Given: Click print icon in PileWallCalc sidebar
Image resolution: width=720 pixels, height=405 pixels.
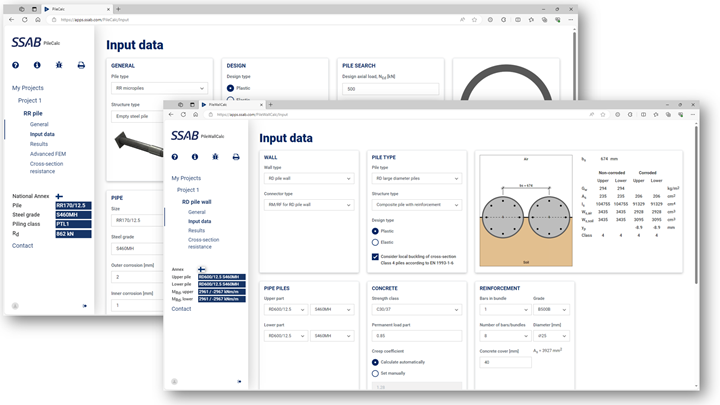Looking at the screenshot, I should pyautogui.click(x=236, y=157).
